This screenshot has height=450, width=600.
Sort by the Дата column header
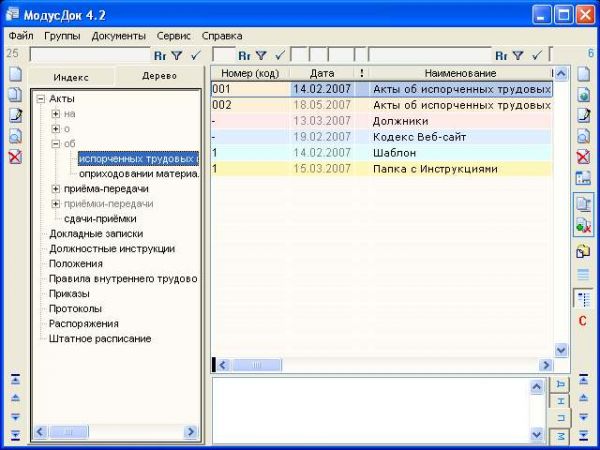pyautogui.click(x=322, y=73)
